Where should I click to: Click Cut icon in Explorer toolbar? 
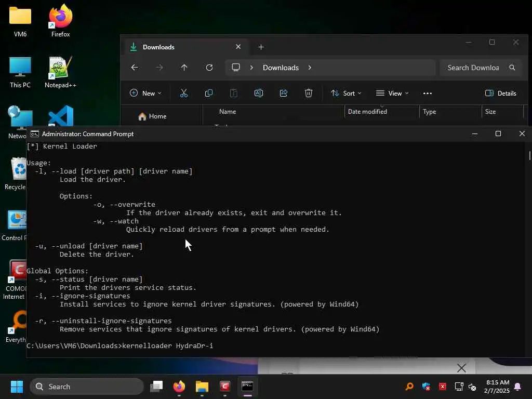(183, 94)
